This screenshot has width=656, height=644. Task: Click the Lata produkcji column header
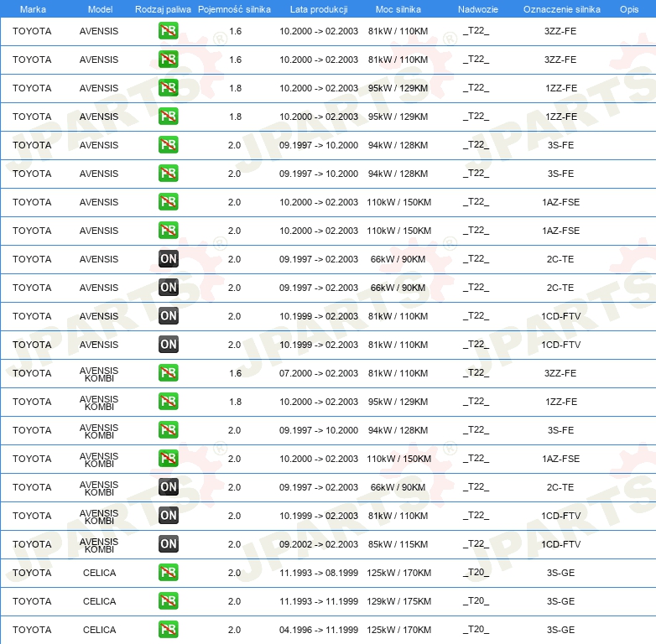[319, 9]
